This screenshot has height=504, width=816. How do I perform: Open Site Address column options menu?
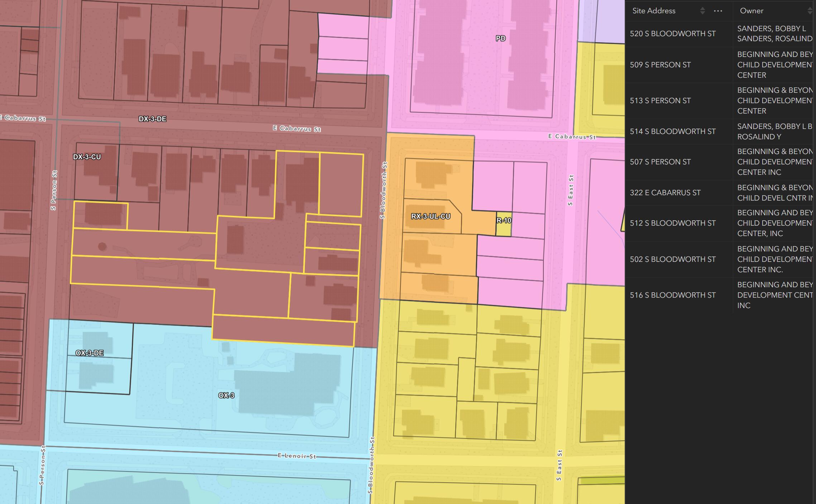(x=718, y=11)
